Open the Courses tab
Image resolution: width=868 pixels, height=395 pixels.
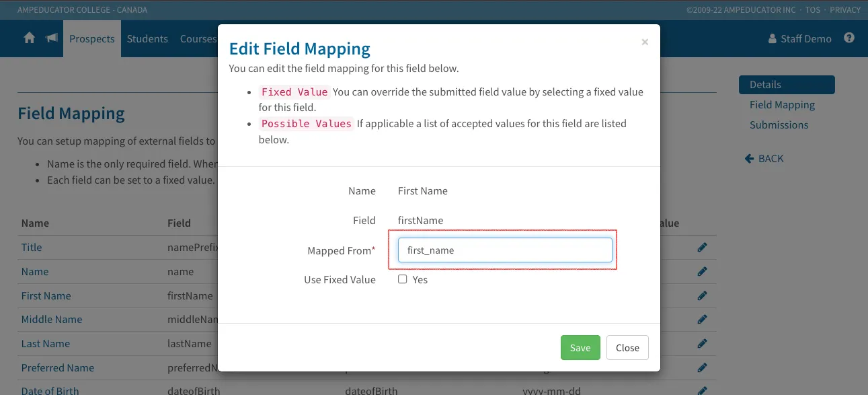click(x=198, y=38)
